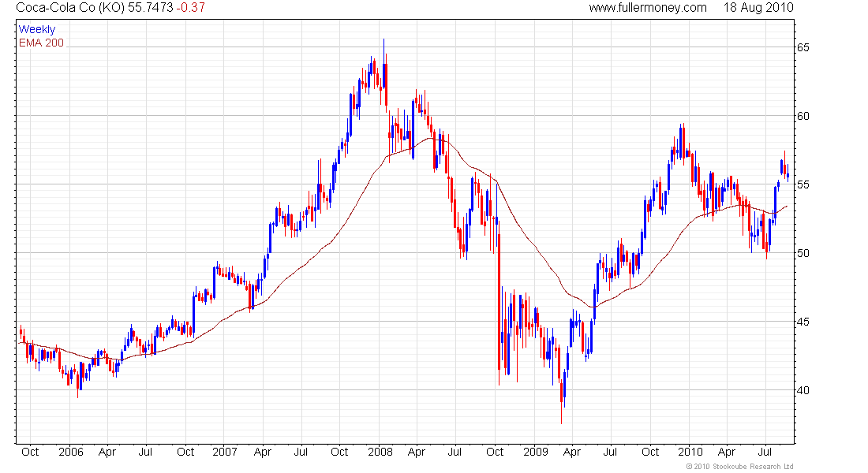Click the chart title 'Coca-Cola Co (KO)'
Viewport: 868px width, 473px height.
point(69,7)
